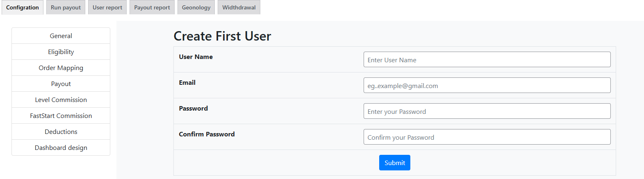Image resolution: width=644 pixels, height=179 pixels.
Task: Go to Deductions in sidebar
Action: pyautogui.click(x=61, y=131)
